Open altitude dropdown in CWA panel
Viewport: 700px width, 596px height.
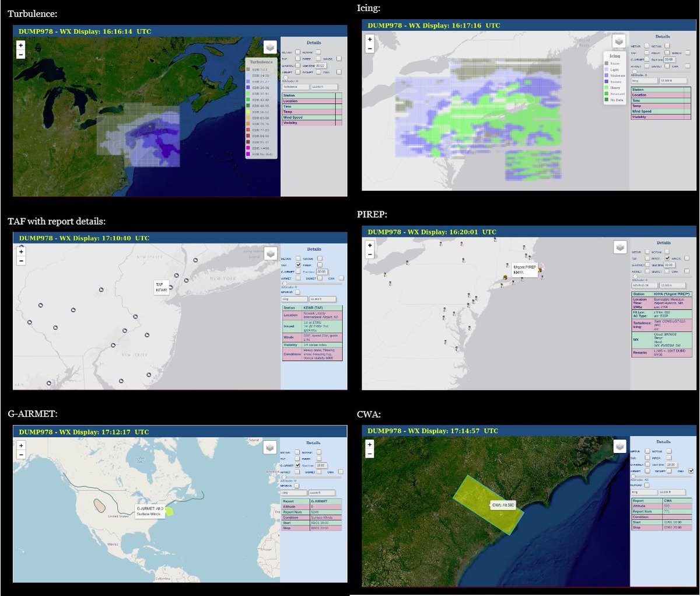(672, 492)
